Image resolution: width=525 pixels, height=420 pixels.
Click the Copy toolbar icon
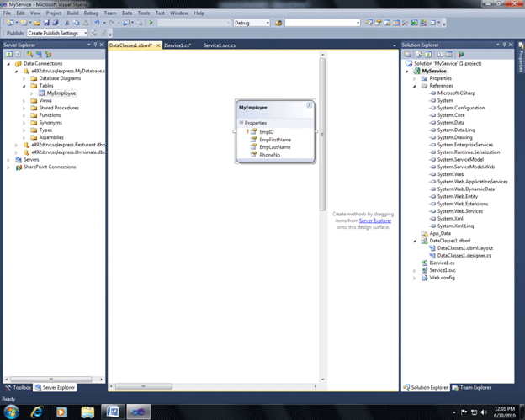pyautogui.click(x=77, y=23)
